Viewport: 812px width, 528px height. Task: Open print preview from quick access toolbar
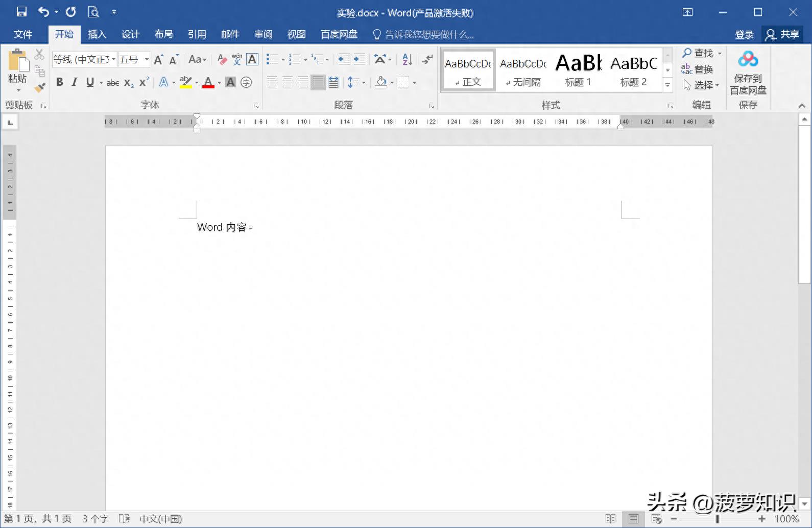click(x=93, y=12)
